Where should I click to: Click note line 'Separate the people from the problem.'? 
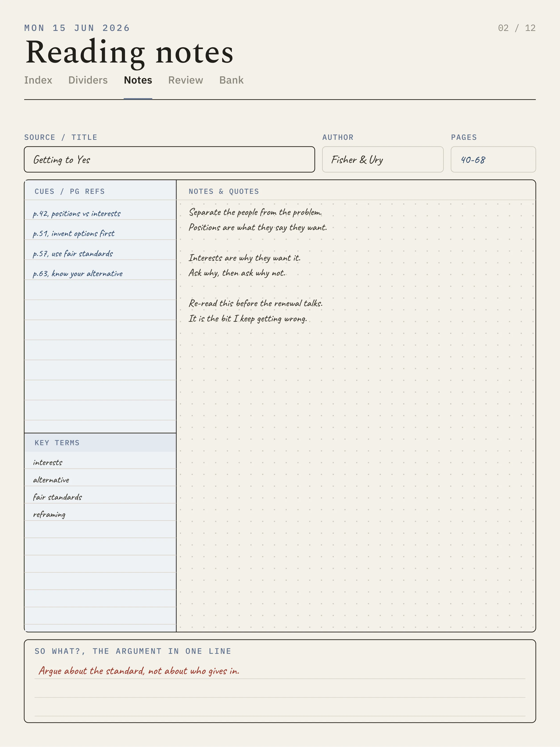coord(255,212)
